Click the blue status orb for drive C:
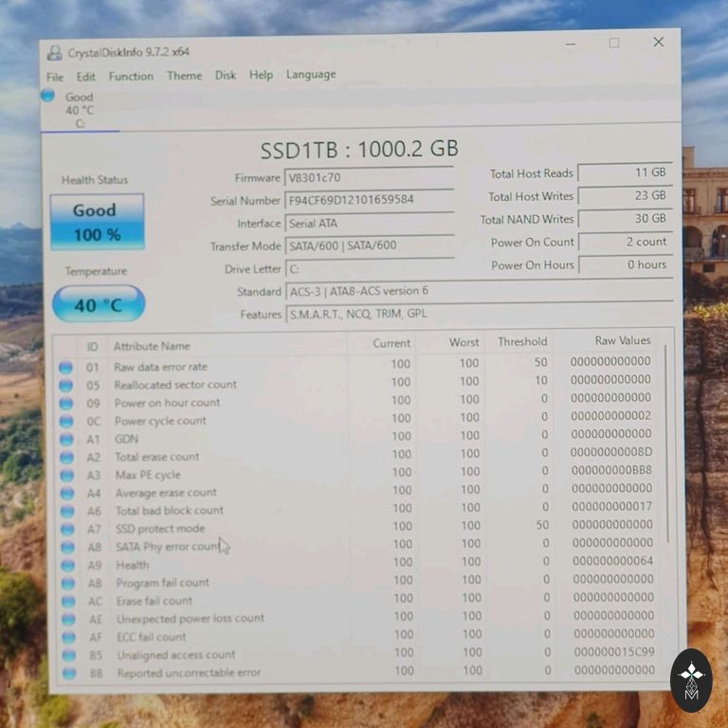The image size is (728, 728). tap(47, 96)
